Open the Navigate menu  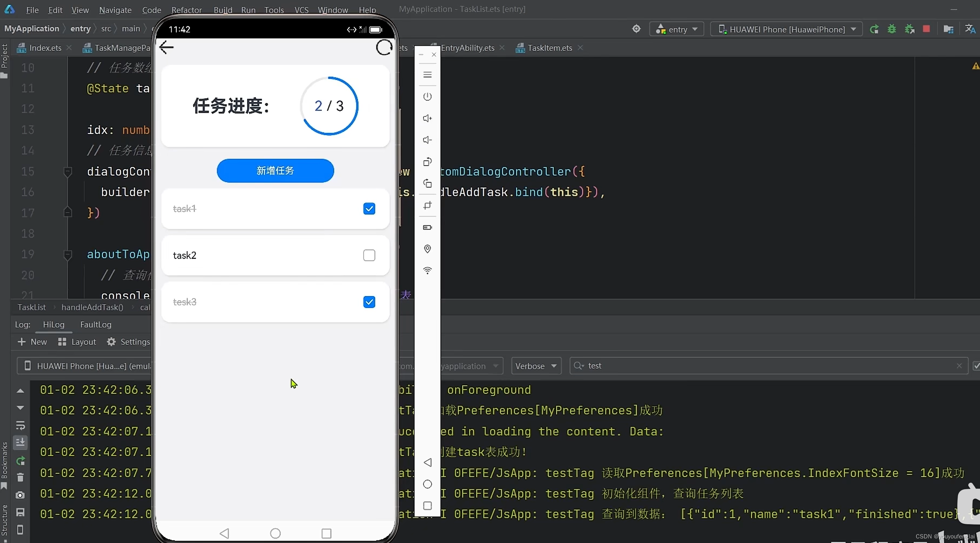click(x=115, y=10)
